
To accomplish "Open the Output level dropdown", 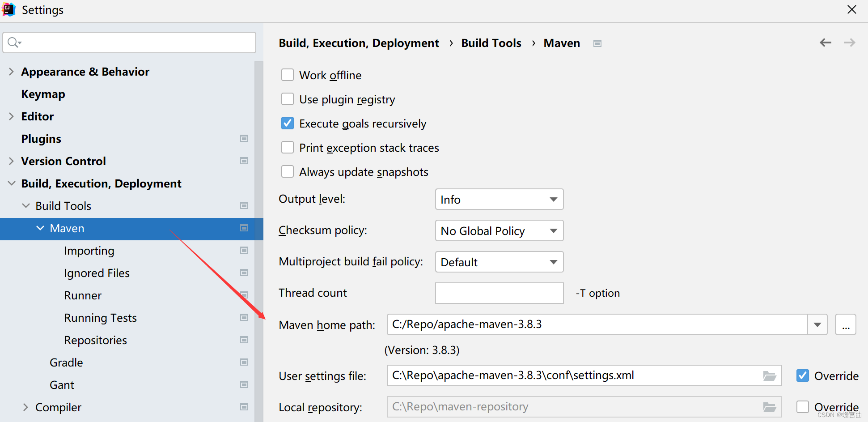I will point(499,199).
